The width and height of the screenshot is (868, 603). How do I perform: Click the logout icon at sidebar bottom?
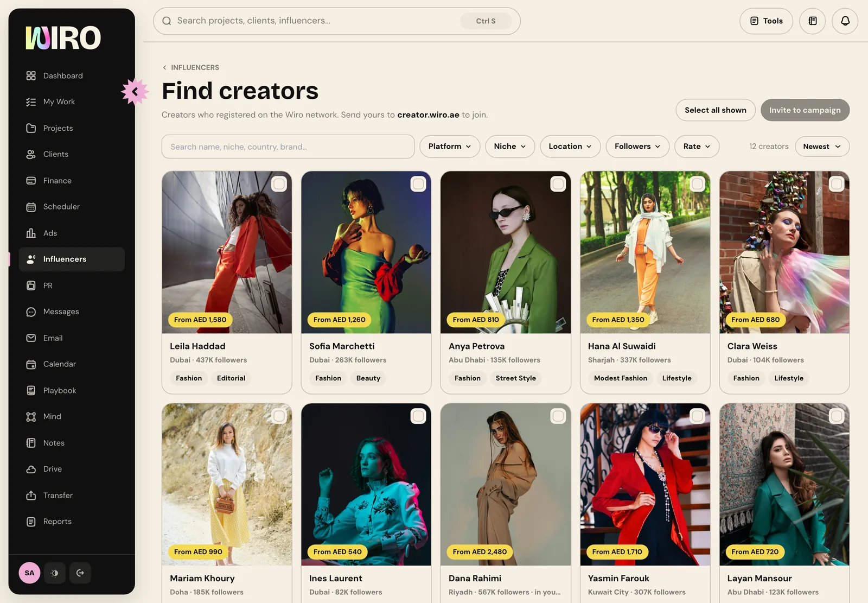tap(80, 573)
